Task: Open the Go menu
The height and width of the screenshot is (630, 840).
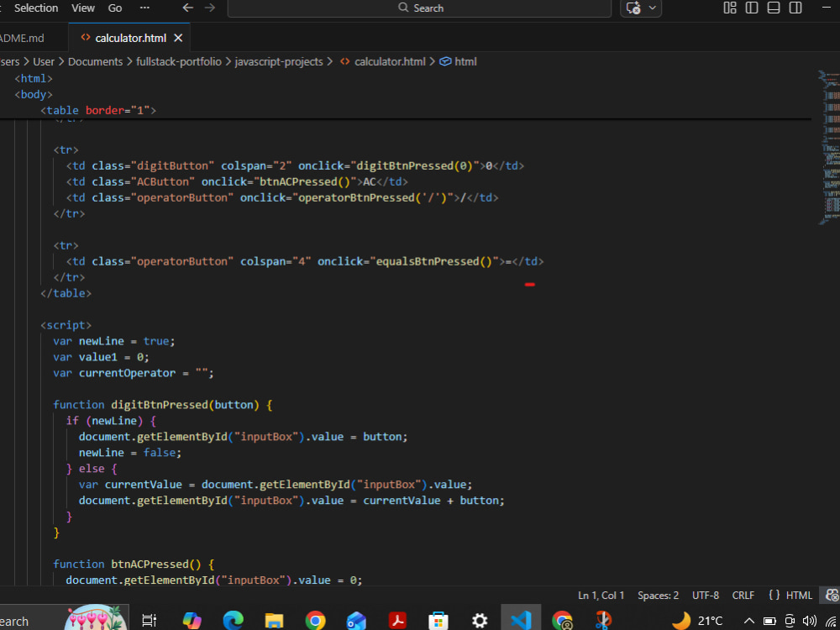Action: pos(115,8)
